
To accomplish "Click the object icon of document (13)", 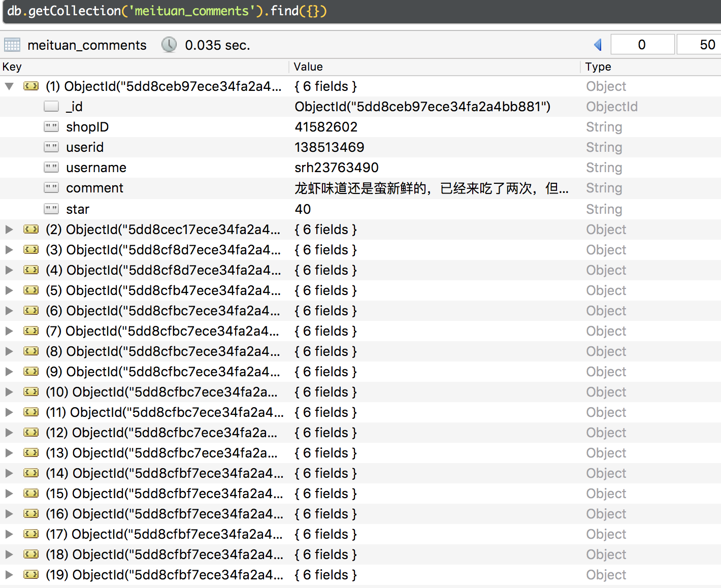I will pos(31,453).
